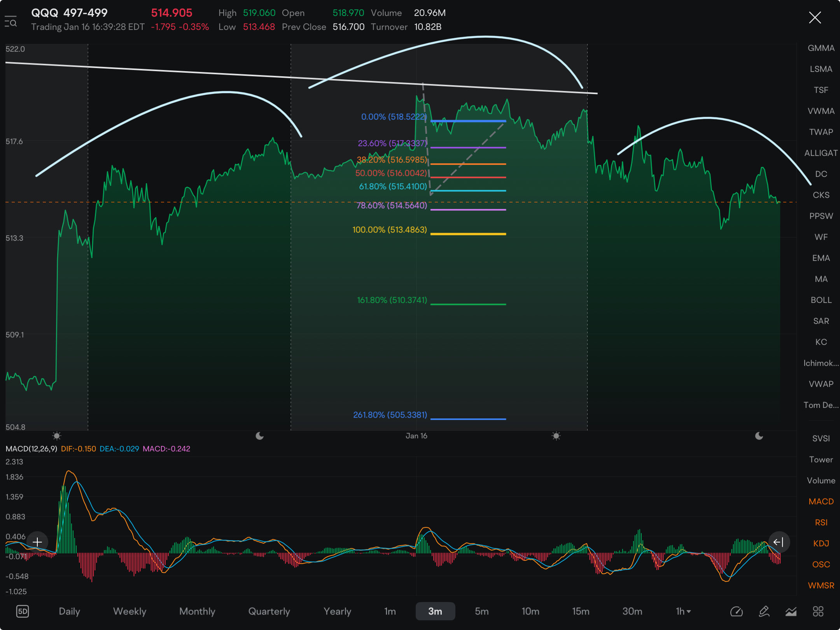Enable the VWAP indicator

[x=821, y=384]
